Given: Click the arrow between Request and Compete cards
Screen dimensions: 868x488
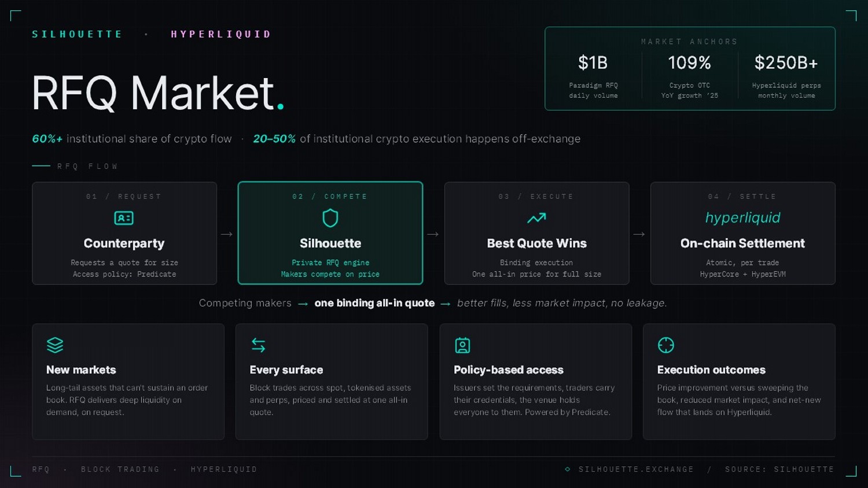Looking at the screenshot, I should pos(227,234).
